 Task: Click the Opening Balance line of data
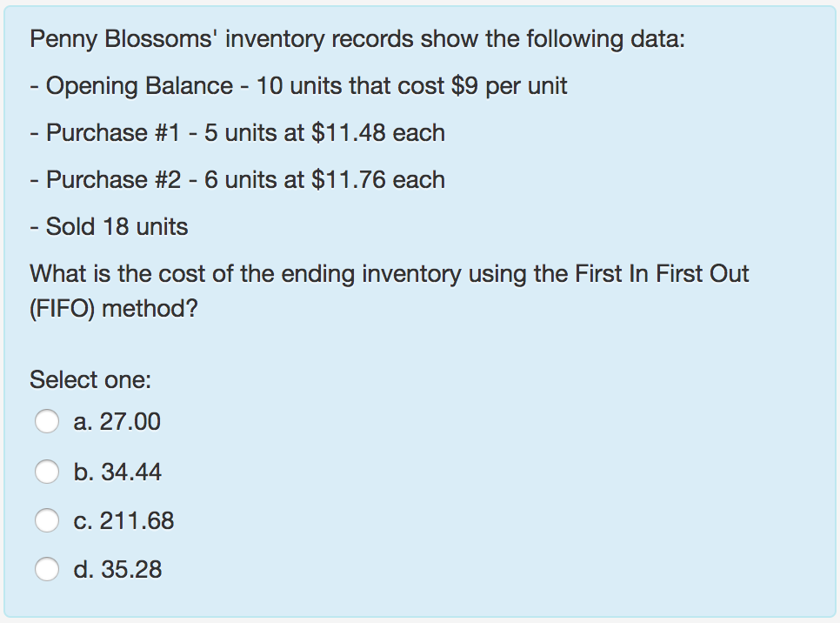298,85
